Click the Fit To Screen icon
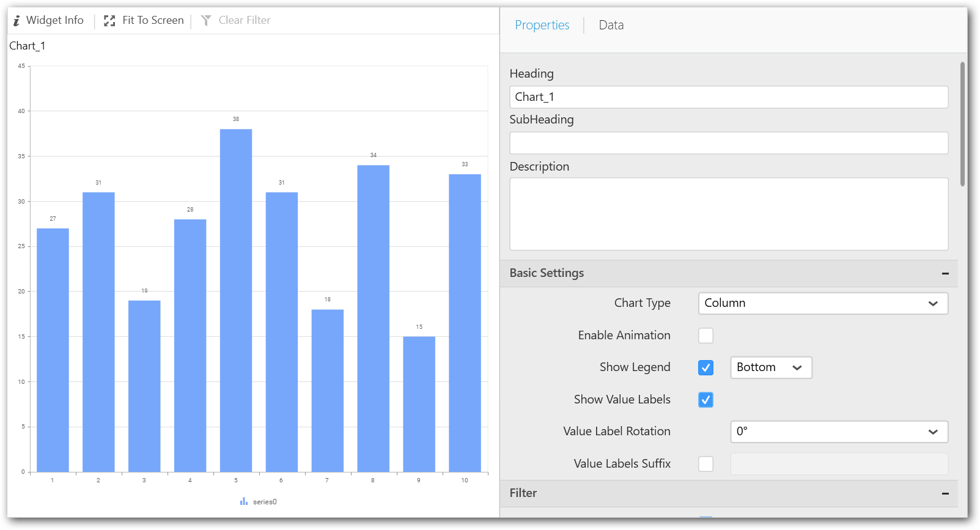980x530 pixels. pyautogui.click(x=109, y=21)
